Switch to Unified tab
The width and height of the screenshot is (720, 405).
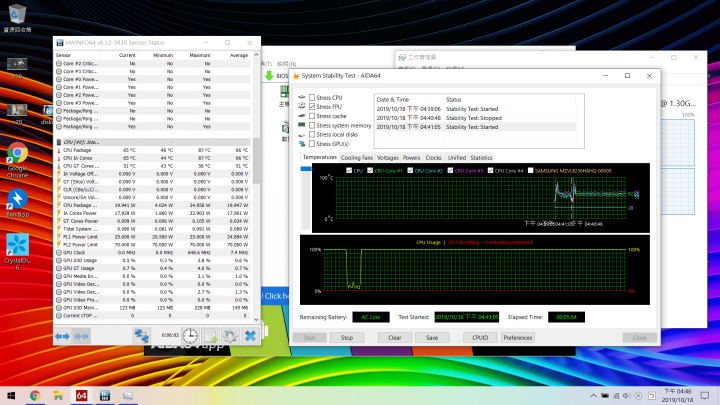[457, 158]
